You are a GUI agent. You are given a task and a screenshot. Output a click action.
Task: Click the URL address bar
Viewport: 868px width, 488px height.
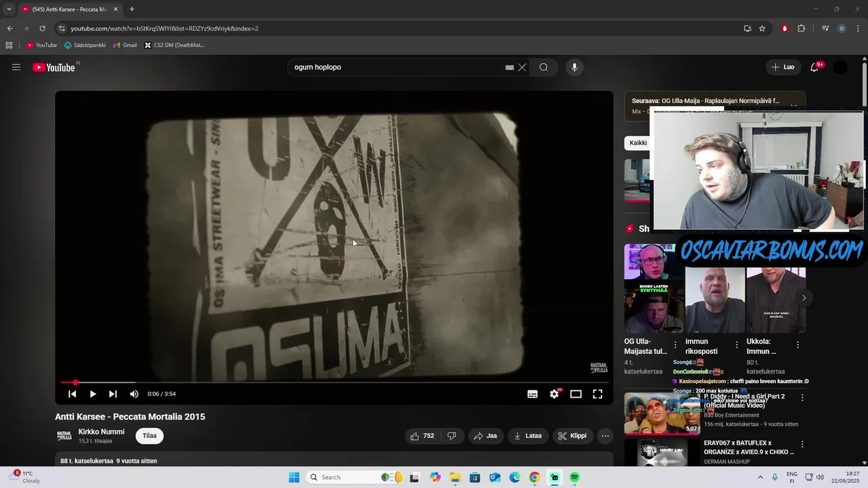pyautogui.click(x=400, y=28)
